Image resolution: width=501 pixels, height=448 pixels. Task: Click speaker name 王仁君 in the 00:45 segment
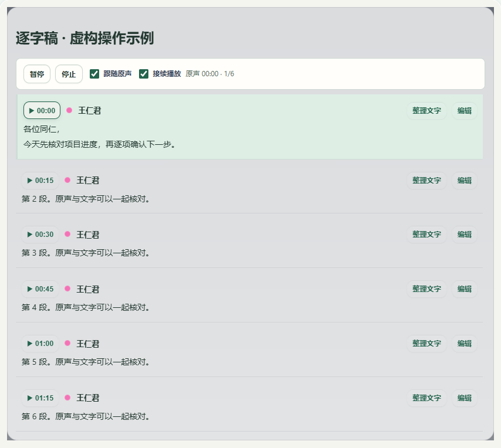tap(88, 289)
